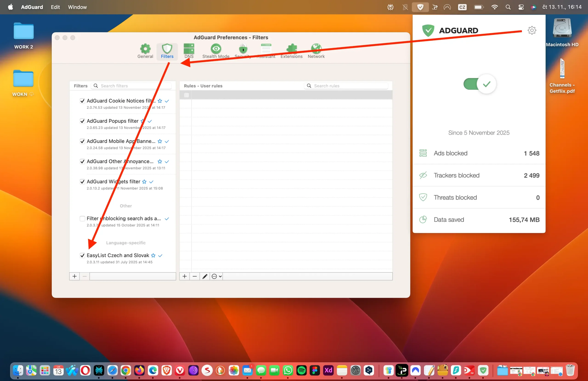Image resolution: width=588 pixels, height=381 pixels.
Task: Open the Stealth Mode settings
Action: (216, 51)
